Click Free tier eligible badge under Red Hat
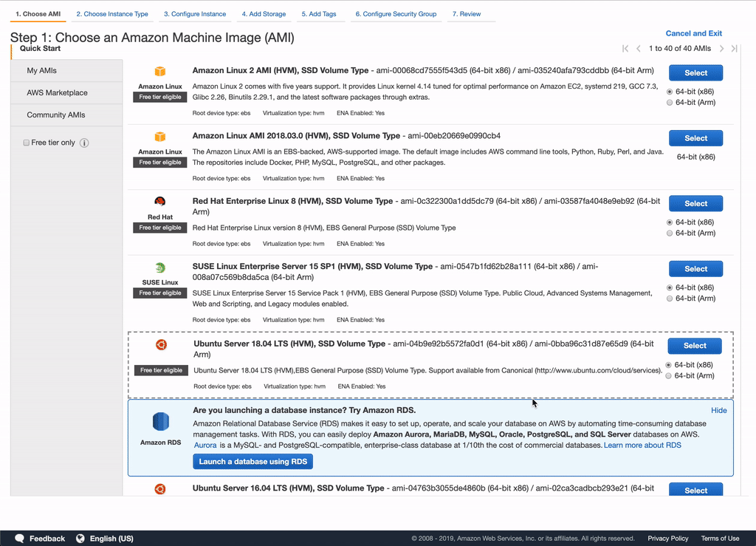The image size is (756, 546). (x=160, y=228)
